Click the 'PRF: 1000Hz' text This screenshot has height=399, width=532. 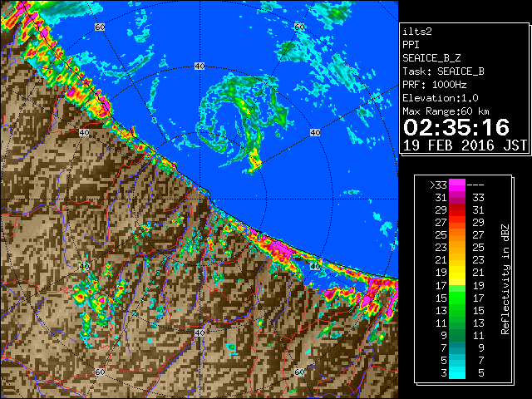point(434,85)
